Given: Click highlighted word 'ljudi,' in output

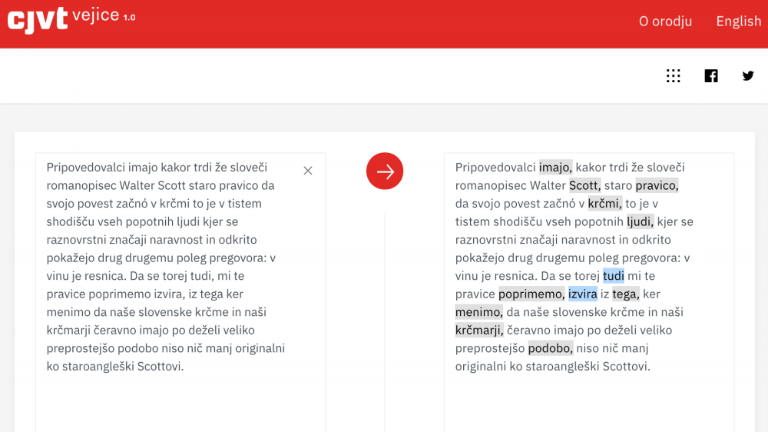Looking at the screenshot, I should pos(640,222).
